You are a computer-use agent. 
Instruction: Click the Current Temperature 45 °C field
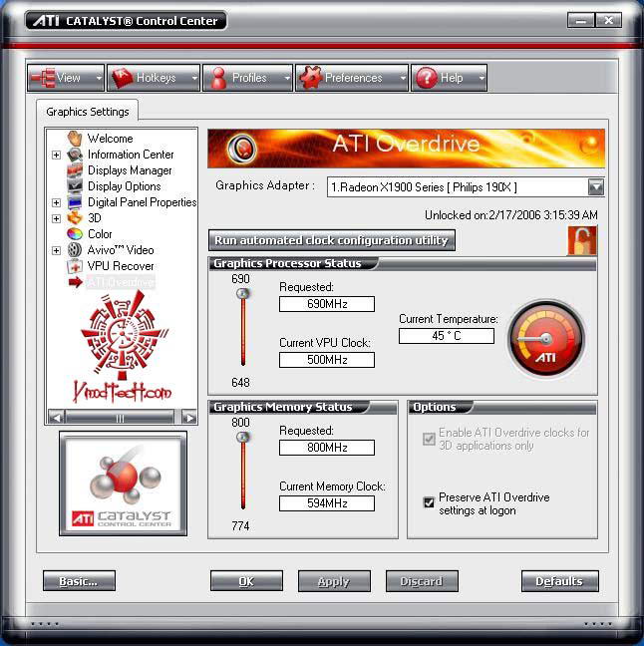447,336
